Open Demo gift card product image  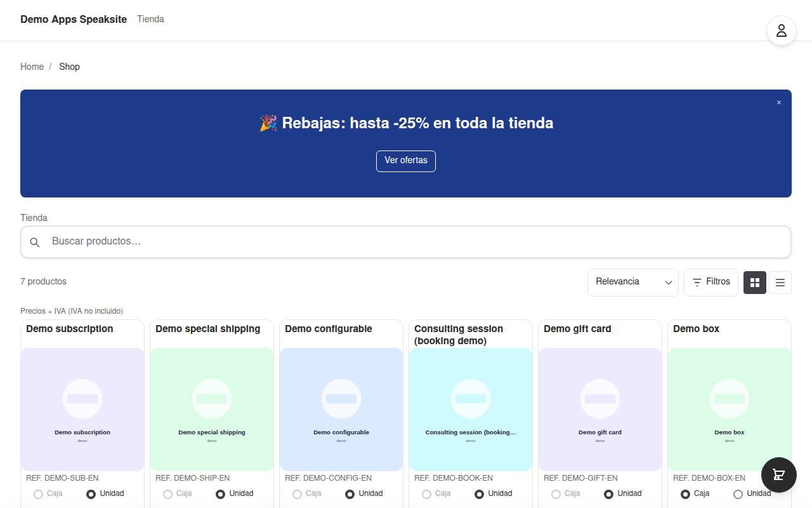click(600, 410)
